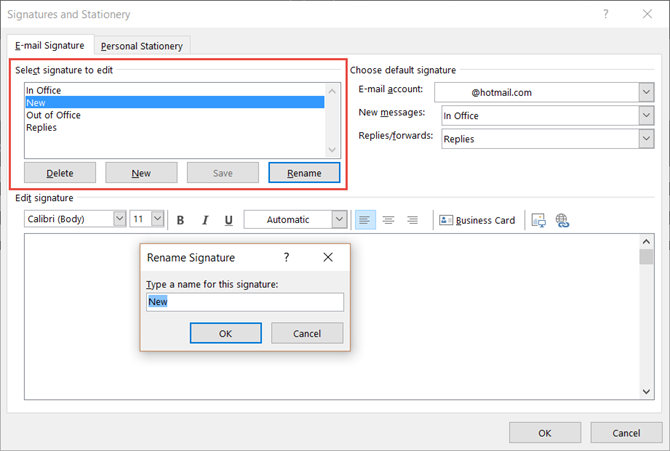The height and width of the screenshot is (451, 670).
Task: Insert hyperlink icon in signature toolbar
Action: pos(562,220)
